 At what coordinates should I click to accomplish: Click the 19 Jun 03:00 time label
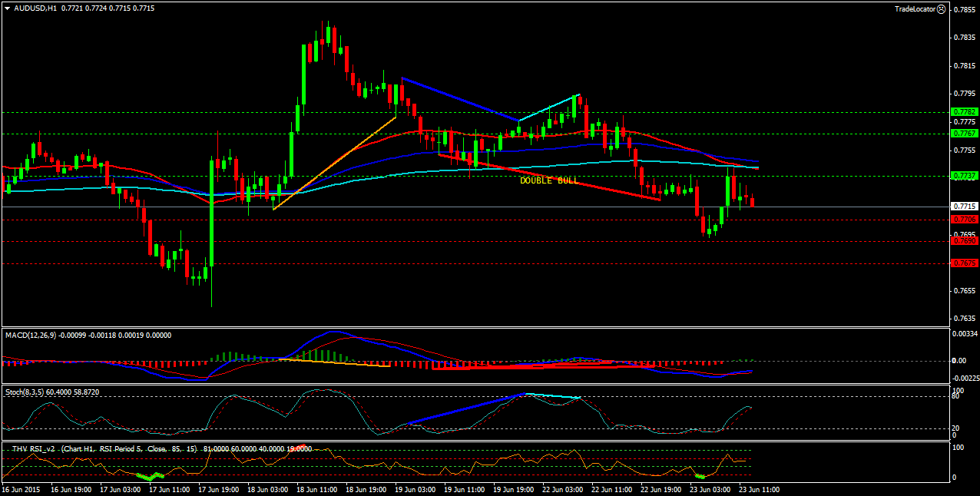[415, 489]
